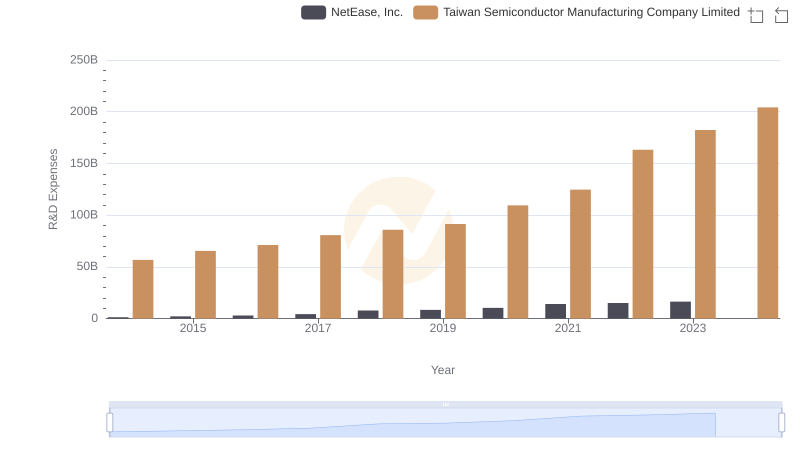Click the top drag bar of range slider
Screen dimensions: 800x461
445,404
